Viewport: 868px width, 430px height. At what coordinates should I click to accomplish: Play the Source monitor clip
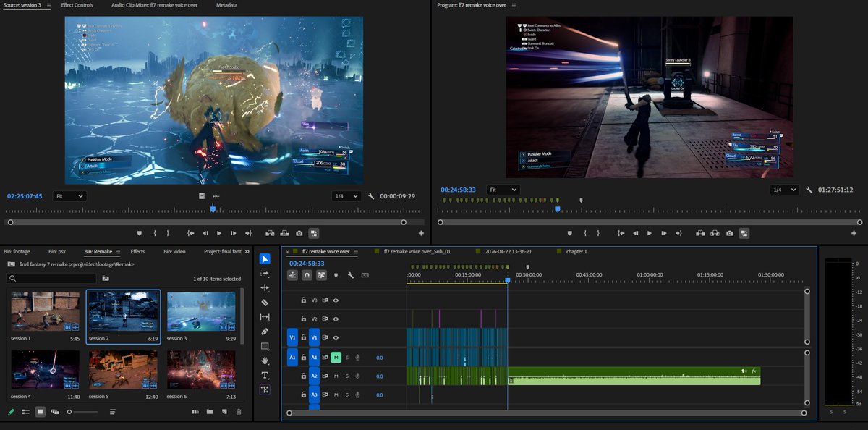(x=219, y=233)
